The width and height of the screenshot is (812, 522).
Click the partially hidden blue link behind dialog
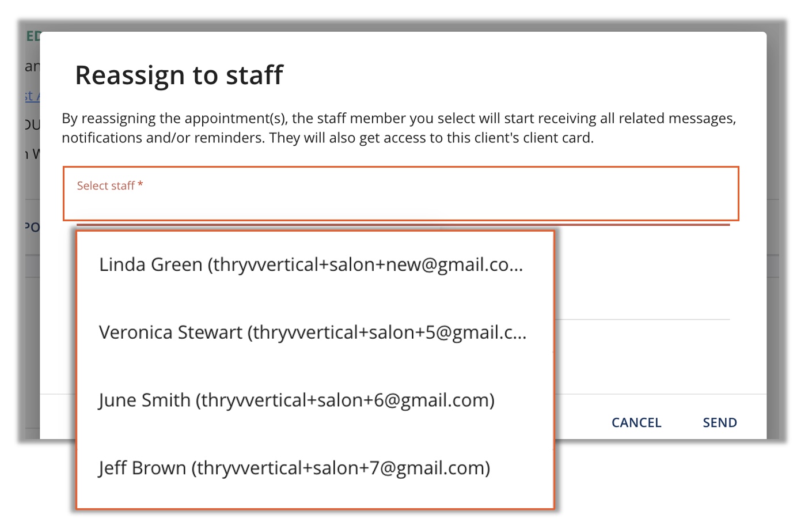32,97
